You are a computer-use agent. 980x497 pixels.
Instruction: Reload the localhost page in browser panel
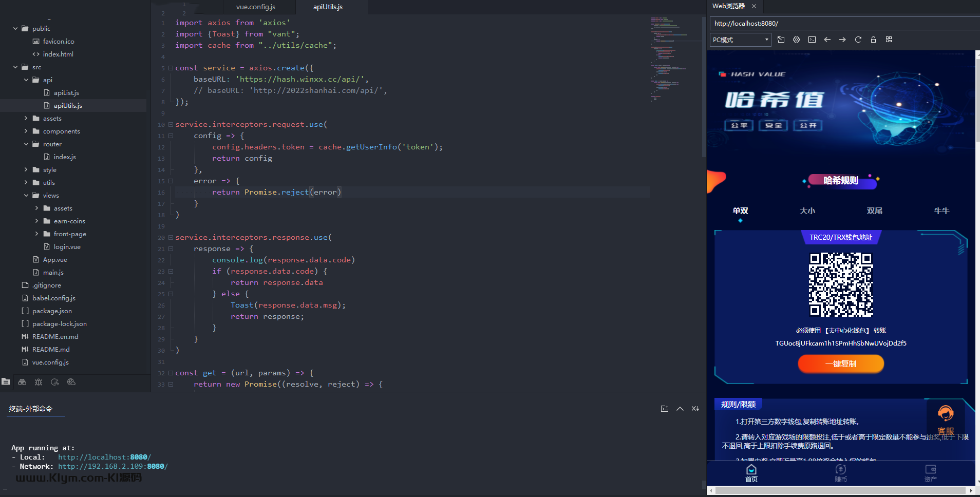tap(858, 40)
